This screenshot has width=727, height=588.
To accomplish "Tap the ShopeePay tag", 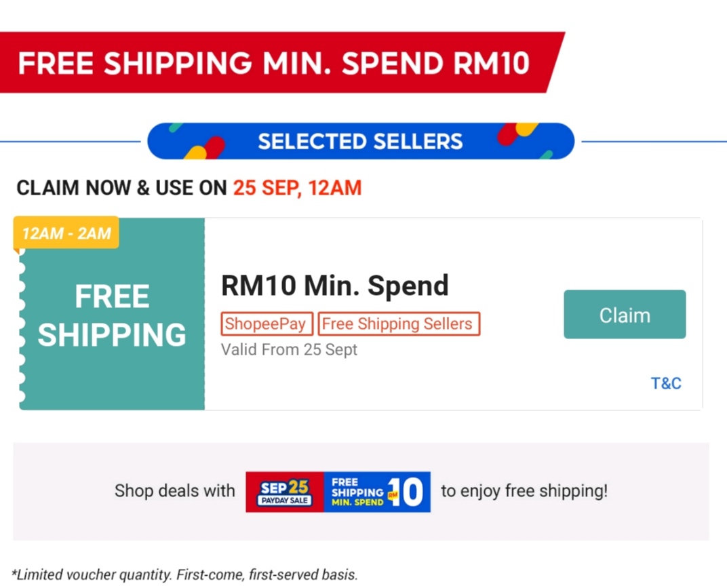I will [x=266, y=324].
